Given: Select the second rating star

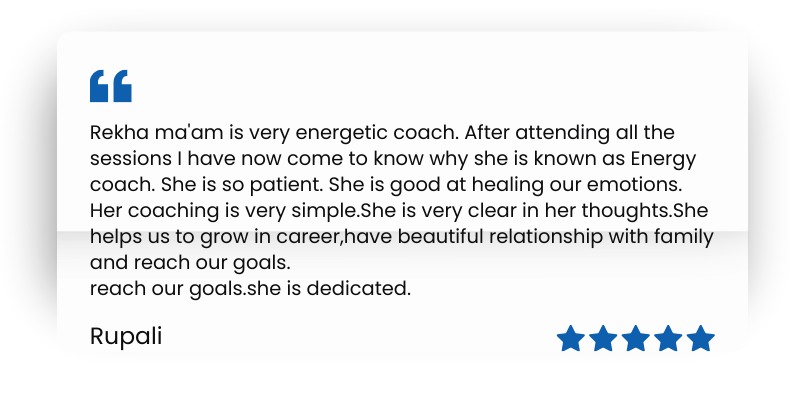Looking at the screenshot, I should (603, 339).
